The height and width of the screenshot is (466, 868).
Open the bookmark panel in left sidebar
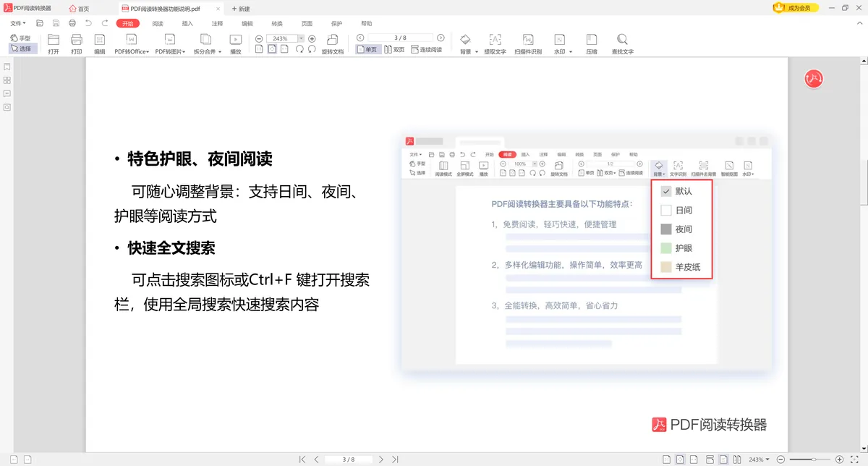7,67
